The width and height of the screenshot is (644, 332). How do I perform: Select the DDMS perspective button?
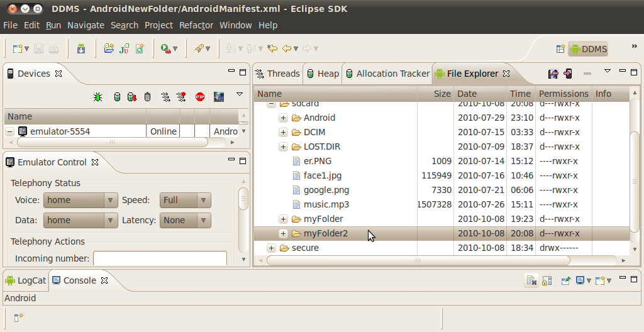tap(588, 49)
